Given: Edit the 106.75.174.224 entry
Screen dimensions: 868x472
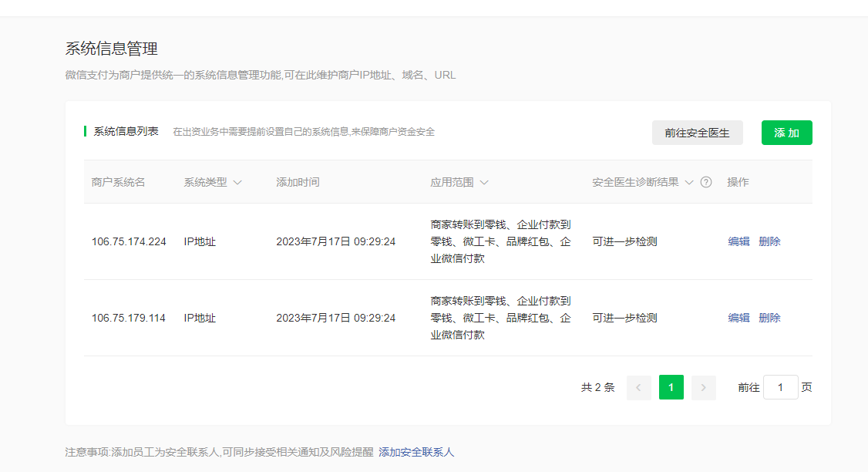Looking at the screenshot, I should (x=738, y=241).
